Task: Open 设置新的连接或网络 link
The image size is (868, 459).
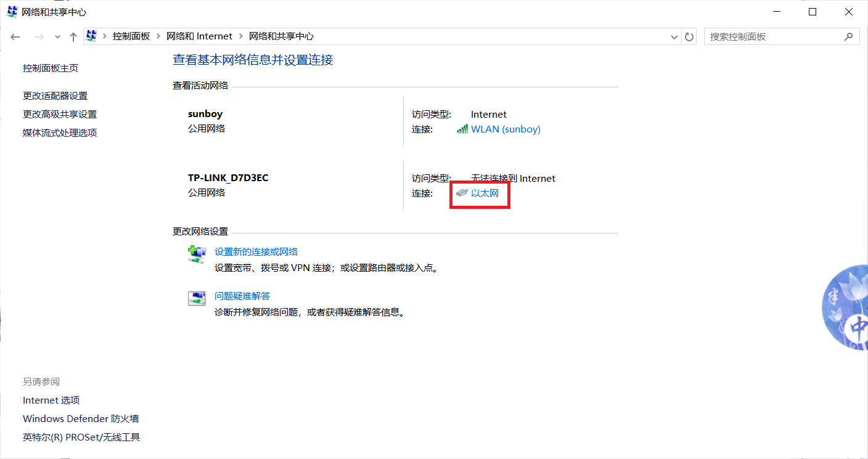Action: point(256,251)
